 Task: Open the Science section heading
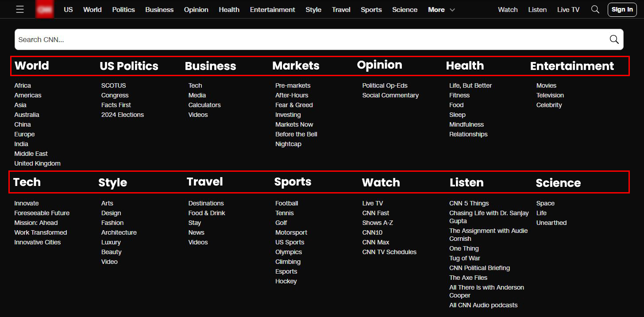tap(558, 183)
